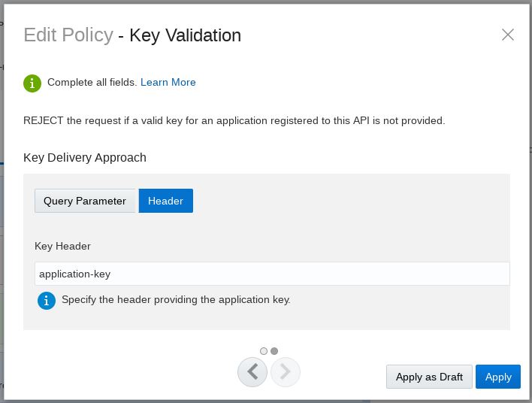Click the blue info icon below Key Header

tap(47, 301)
